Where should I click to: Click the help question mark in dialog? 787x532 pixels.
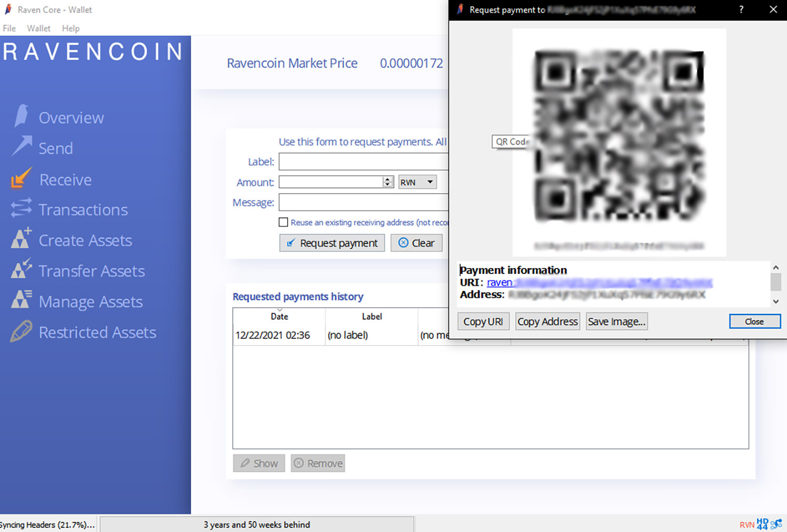tap(741, 9)
